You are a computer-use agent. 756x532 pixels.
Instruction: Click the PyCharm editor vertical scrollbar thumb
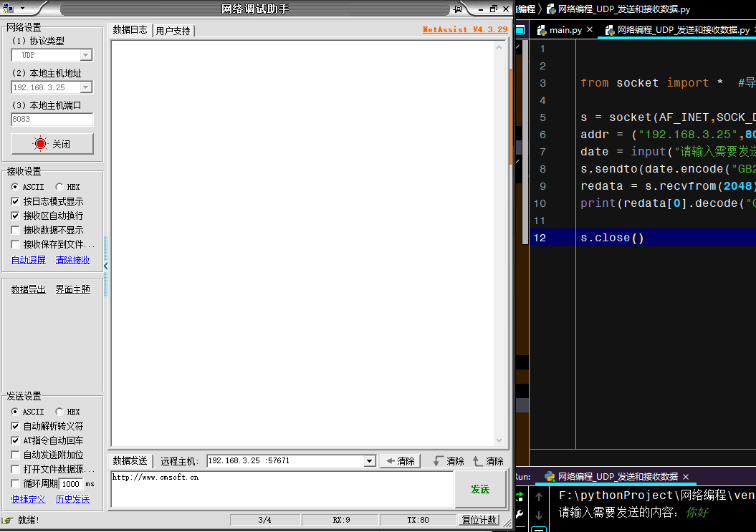pyautogui.click(x=525, y=142)
